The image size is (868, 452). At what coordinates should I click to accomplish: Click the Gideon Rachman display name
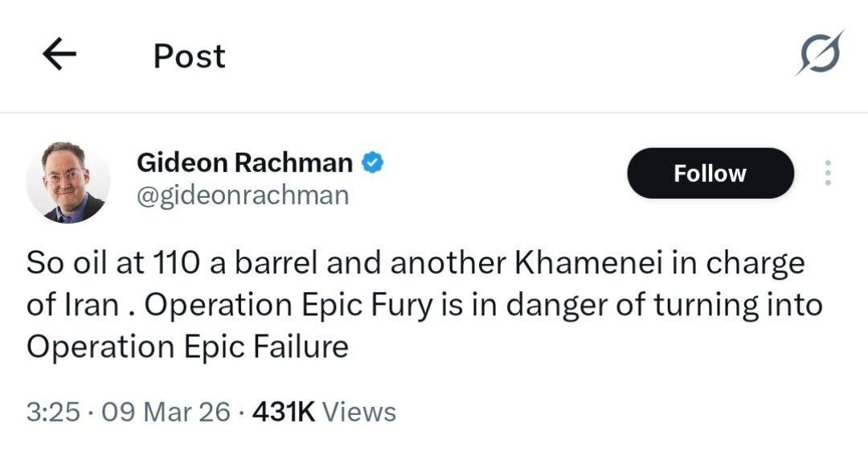click(244, 163)
